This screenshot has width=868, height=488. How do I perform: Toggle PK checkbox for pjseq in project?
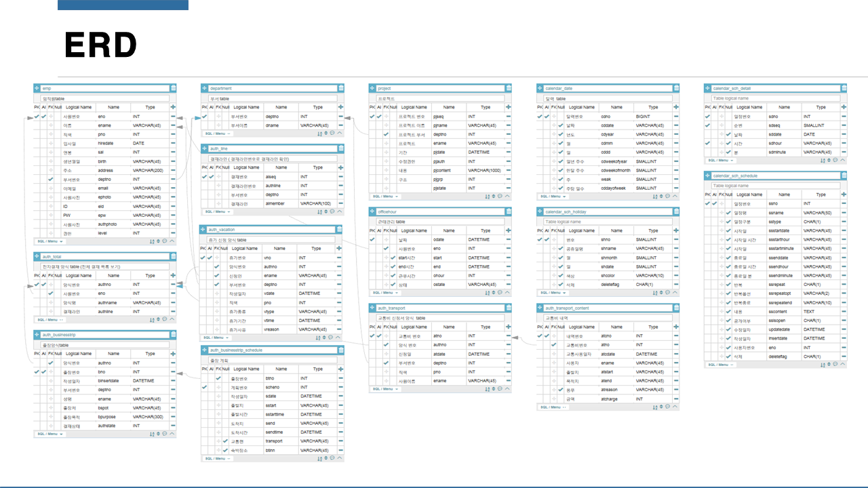point(372,117)
